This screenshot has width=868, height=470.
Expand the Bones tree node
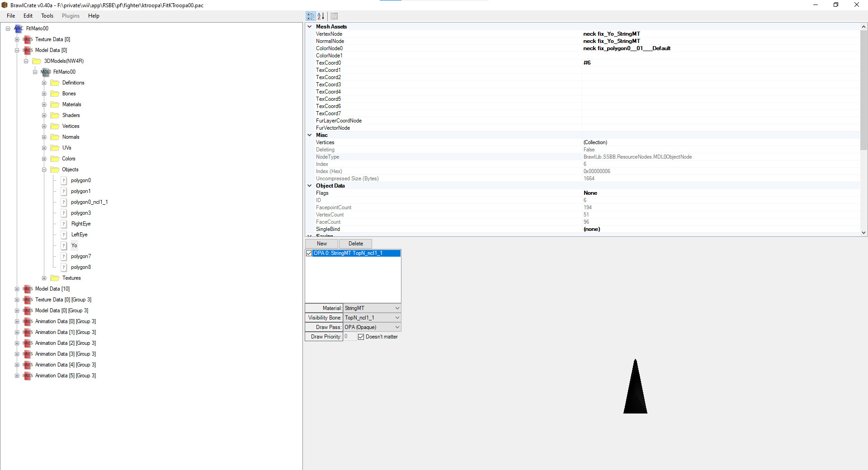pos(44,94)
